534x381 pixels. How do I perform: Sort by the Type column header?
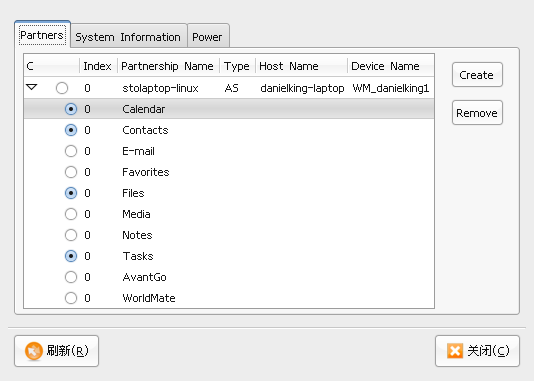[x=237, y=66]
